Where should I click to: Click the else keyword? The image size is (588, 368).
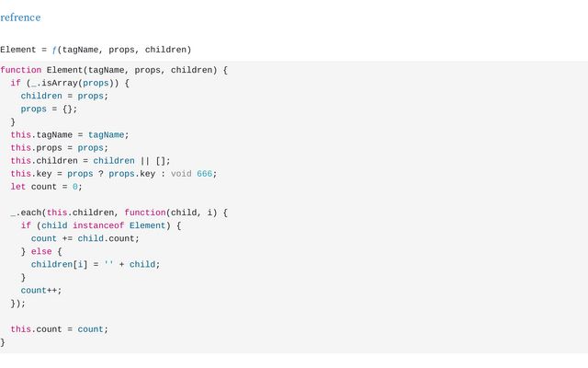pos(41,251)
